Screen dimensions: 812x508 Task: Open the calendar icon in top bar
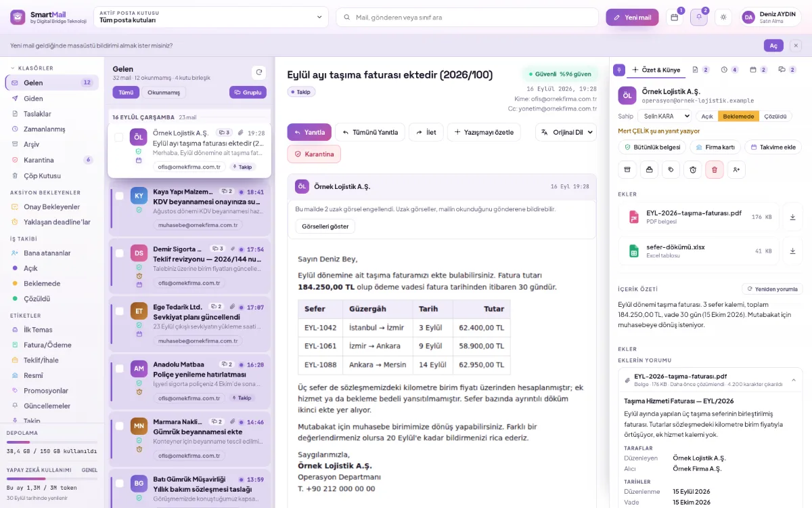pos(674,18)
